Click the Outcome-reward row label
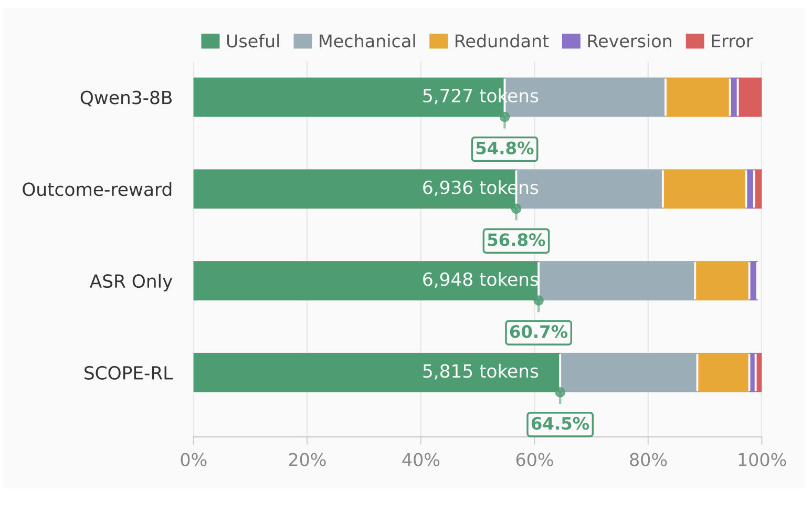This screenshot has width=812, height=511. (97, 190)
